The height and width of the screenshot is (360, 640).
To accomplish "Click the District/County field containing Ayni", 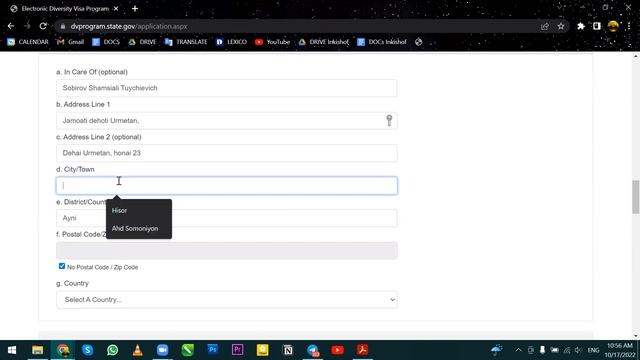I will pos(227,218).
